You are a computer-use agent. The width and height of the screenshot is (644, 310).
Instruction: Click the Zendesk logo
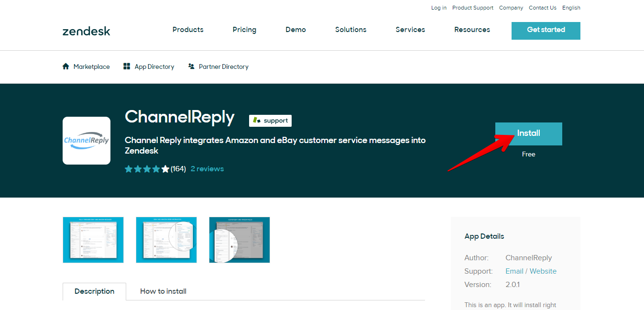coord(86,32)
